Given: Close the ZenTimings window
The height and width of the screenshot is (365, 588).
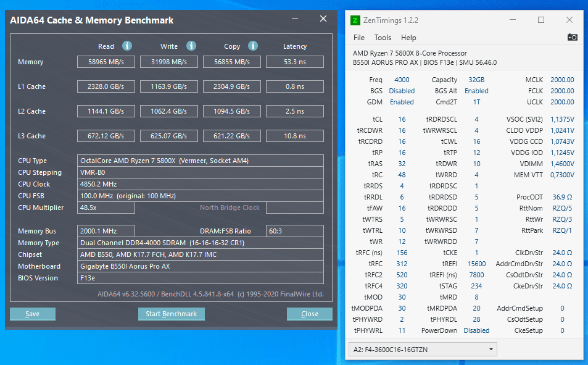Looking at the screenshot, I should [x=569, y=20].
